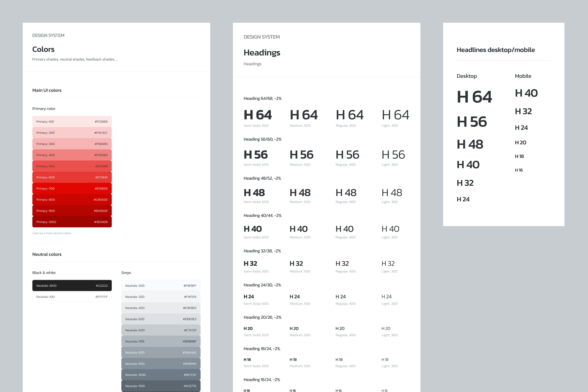Select the Primary-700 color swatch
The image size is (588, 392).
point(72,188)
